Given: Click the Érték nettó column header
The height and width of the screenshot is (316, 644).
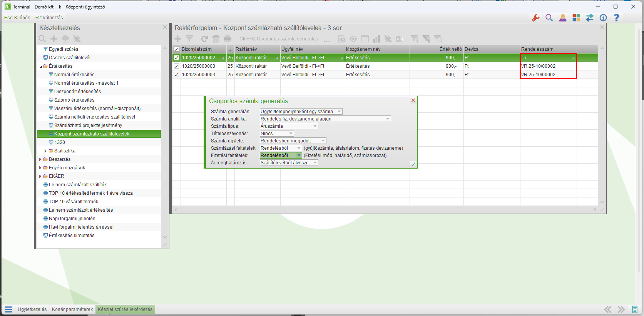Looking at the screenshot, I should [437, 49].
